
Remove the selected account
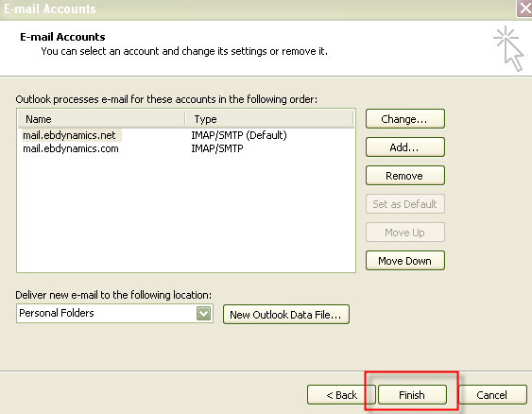coord(405,176)
